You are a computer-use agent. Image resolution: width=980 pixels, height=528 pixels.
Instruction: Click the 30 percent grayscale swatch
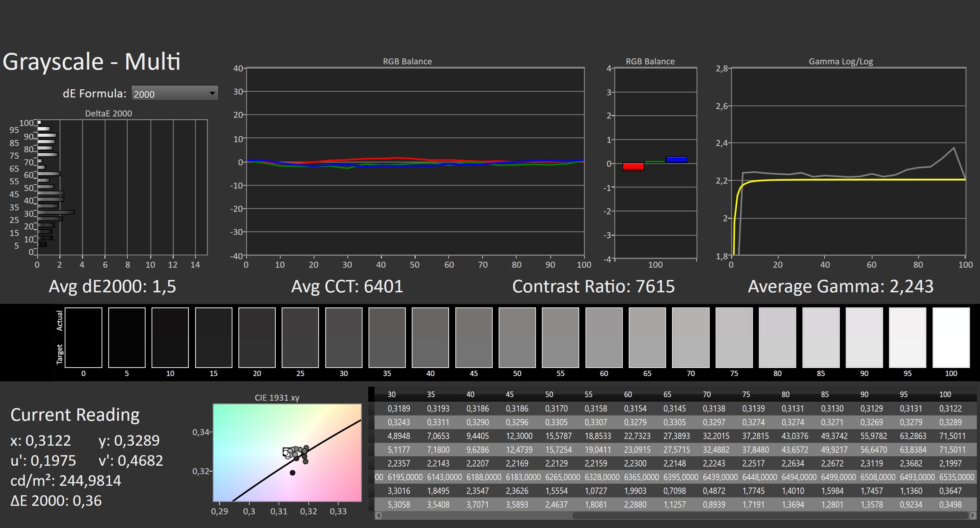point(344,338)
